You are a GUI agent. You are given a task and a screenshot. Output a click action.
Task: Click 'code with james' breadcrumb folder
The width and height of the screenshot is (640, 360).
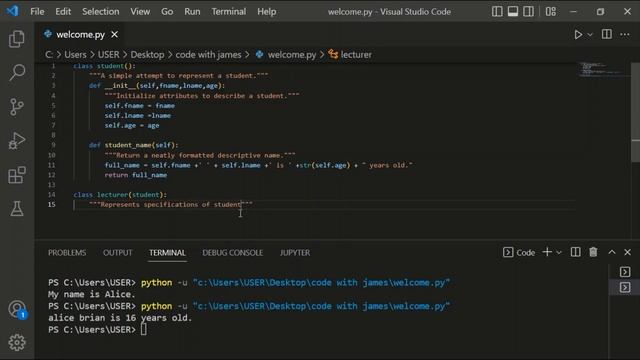(209, 55)
